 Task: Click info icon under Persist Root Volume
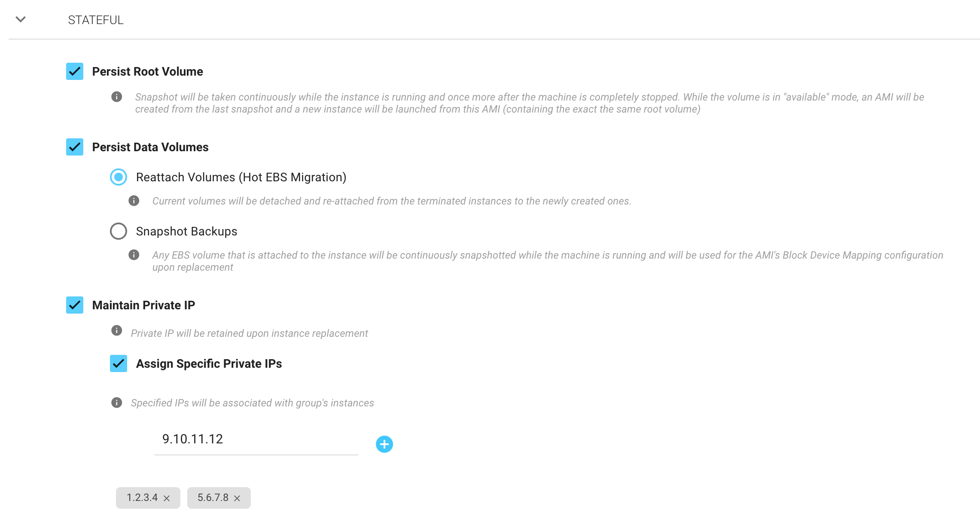pos(117,97)
